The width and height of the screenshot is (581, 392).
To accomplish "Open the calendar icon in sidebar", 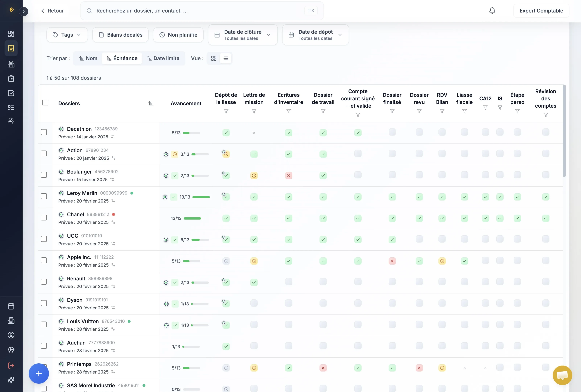I will (11, 306).
